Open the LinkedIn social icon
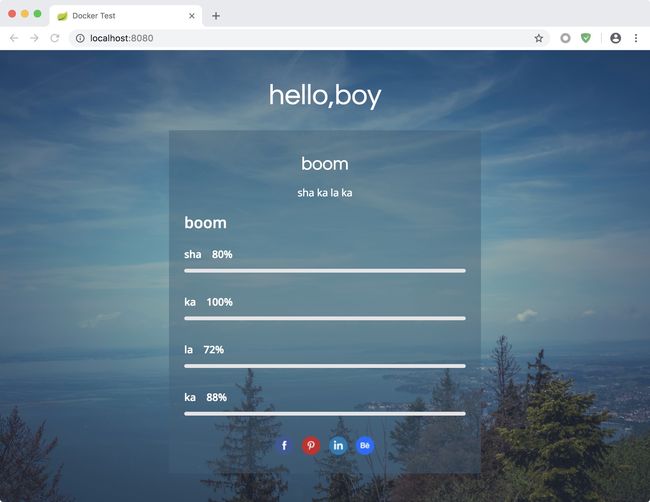Viewport: 650px width, 502px height. (x=338, y=446)
